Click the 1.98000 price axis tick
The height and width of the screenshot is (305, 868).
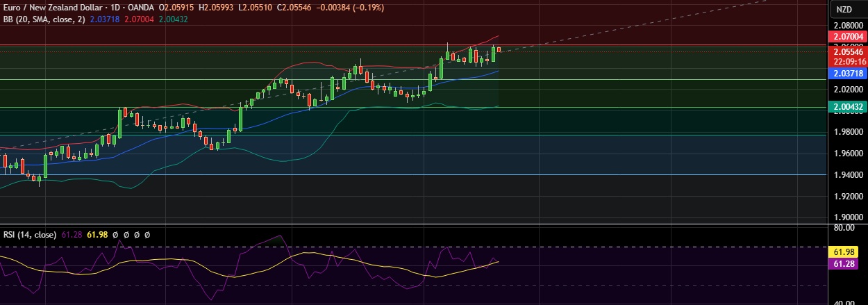(x=848, y=132)
